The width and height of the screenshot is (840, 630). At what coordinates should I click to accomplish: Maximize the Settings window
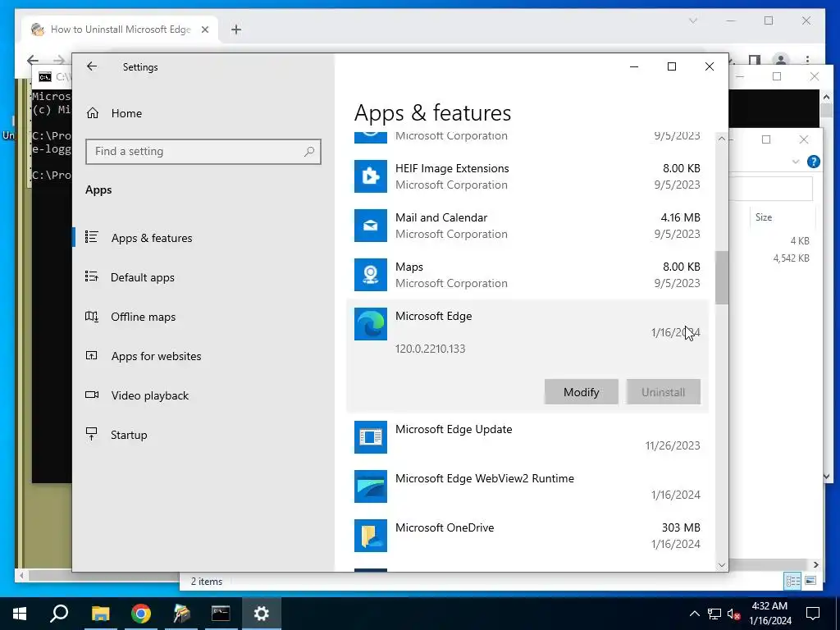tap(672, 66)
